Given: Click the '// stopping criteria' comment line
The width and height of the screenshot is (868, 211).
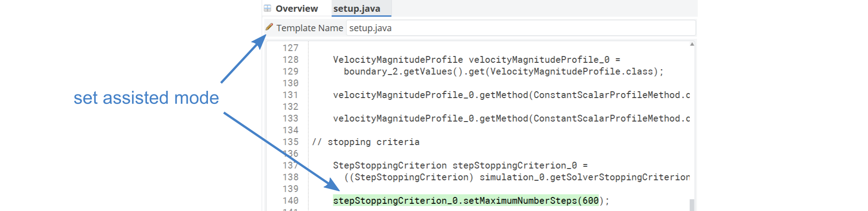Looking at the screenshot, I should point(366,142).
